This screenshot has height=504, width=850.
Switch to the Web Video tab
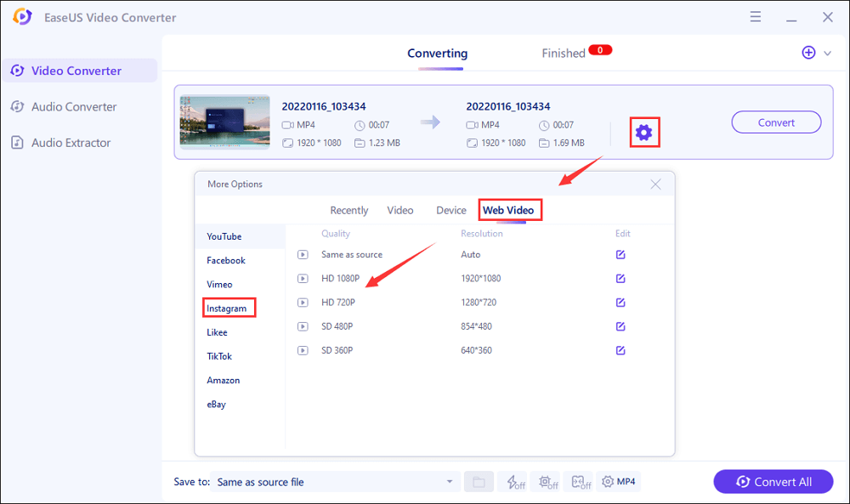pos(508,210)
